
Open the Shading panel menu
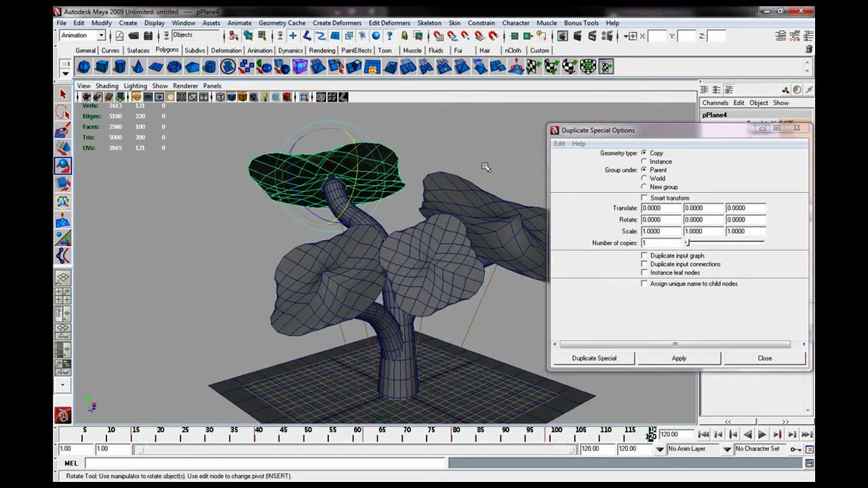106,86
